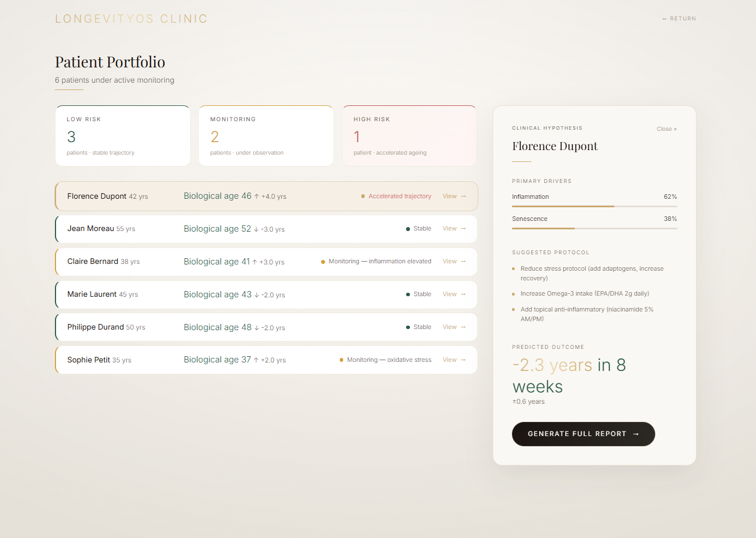This screenshot has height=538, width=756.
Task: Click Biological age 46 value
Action: (217, 196)
